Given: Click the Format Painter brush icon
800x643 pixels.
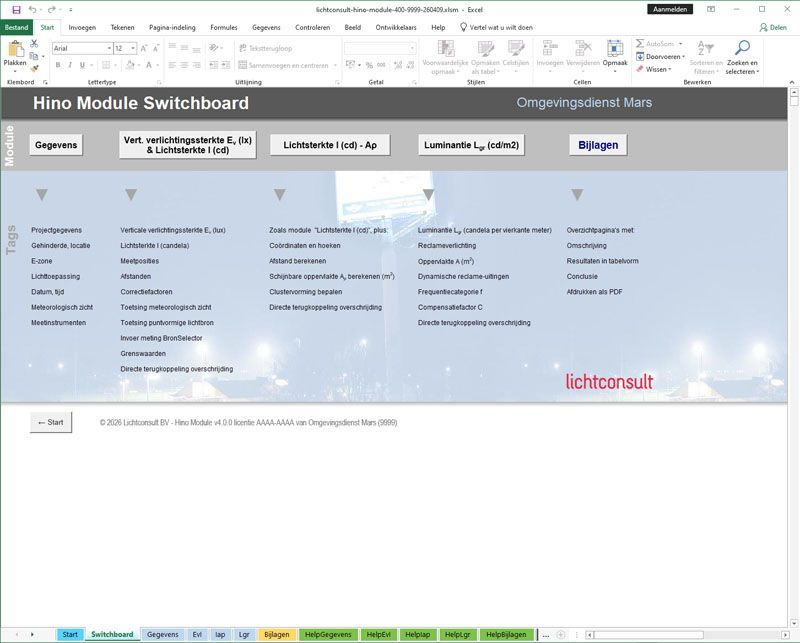Looking at the screenshot, I should [34, 68].
